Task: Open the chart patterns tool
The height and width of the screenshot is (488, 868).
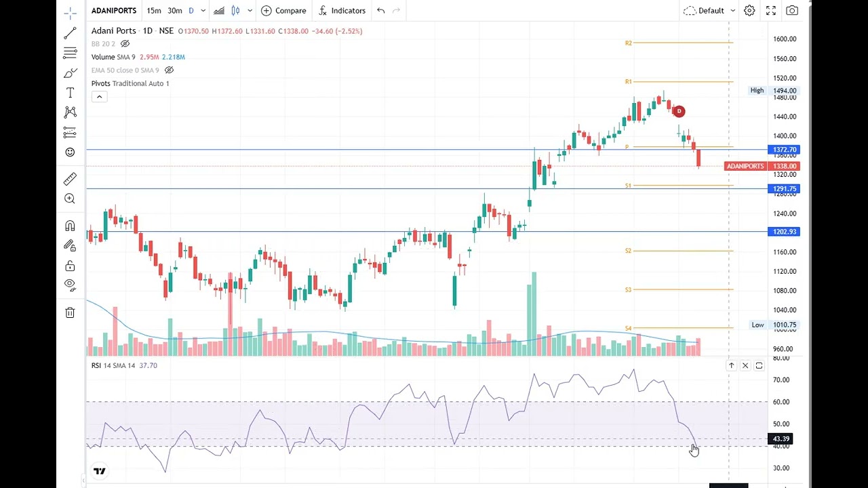Action: (70, 113)
